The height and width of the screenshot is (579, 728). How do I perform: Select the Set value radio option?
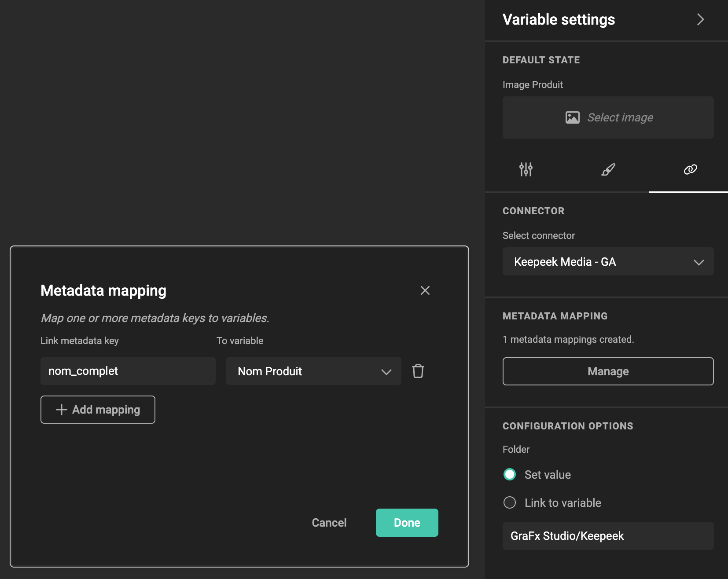pyautogui.click(x=509, y=474)
